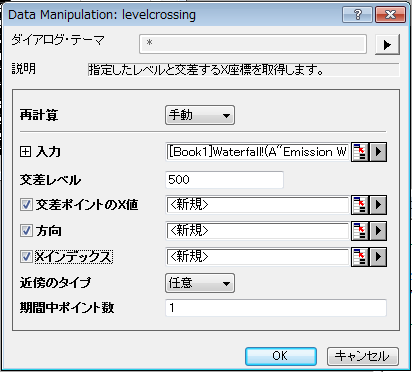Screen dimensions: 412x372
Task: Click the help question mark button
Action: click(357, 15)
